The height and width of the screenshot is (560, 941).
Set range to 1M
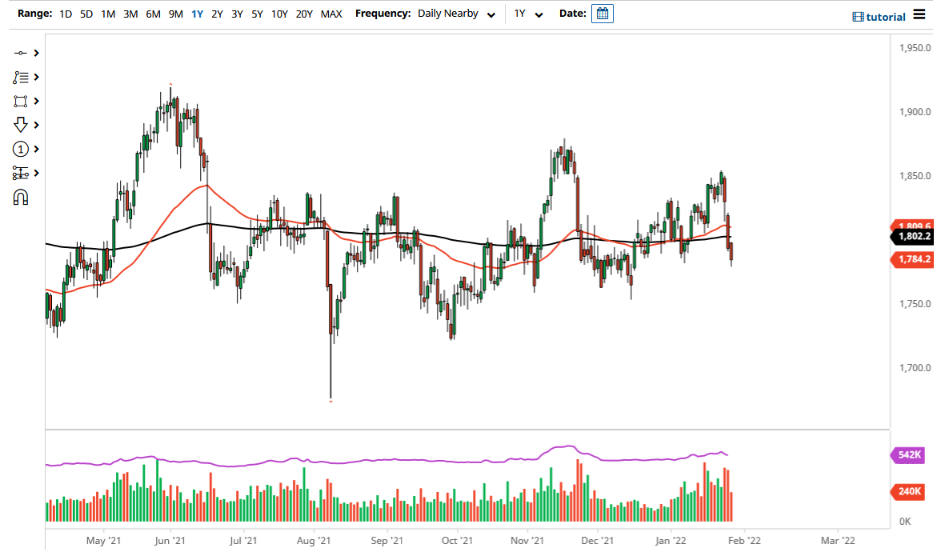[108, 14]
